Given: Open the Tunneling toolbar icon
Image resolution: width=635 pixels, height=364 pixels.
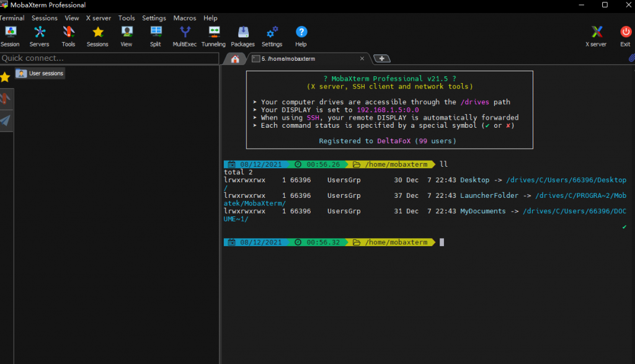Looking at the screenshot, I should coord(213,35).
